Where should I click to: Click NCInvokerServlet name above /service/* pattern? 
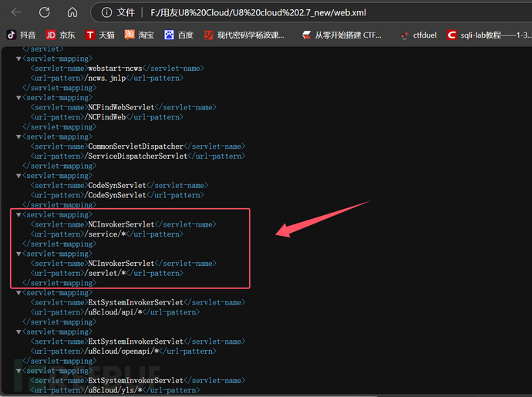121,224
